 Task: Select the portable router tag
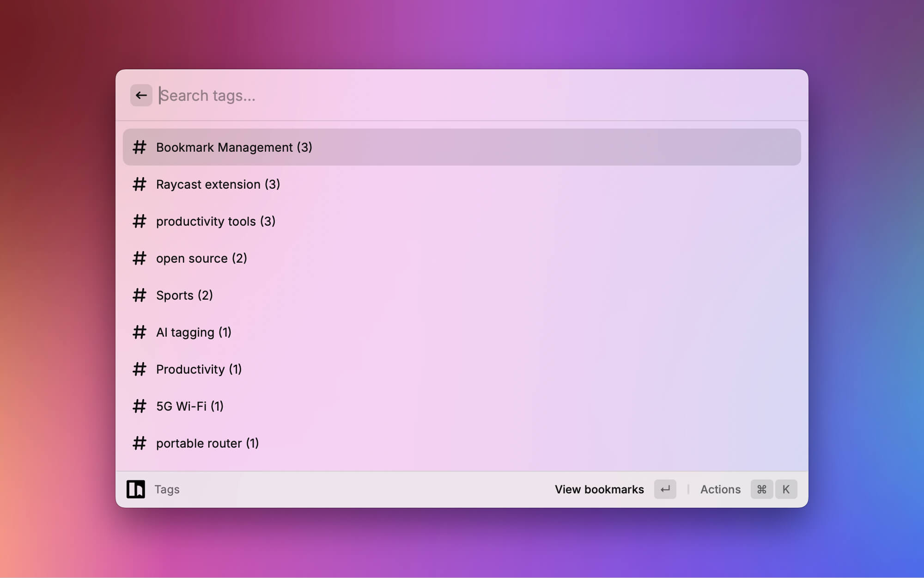tap(207, 443)
